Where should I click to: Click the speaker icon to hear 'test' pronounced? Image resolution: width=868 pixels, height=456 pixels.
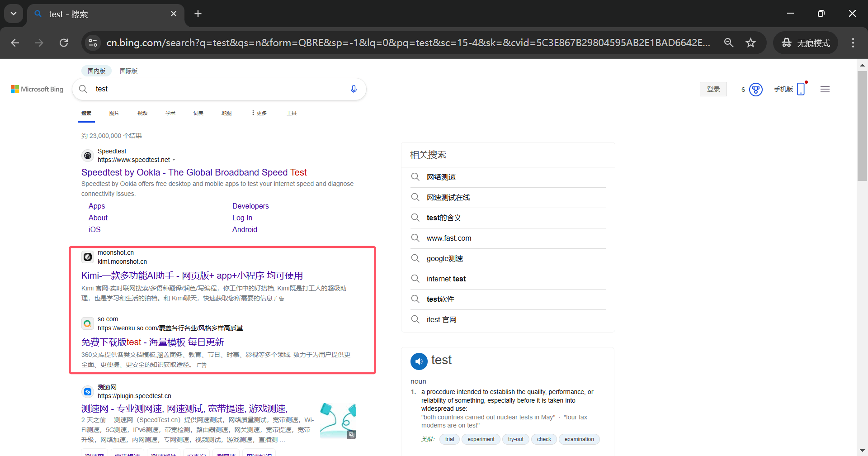point(419,361)
